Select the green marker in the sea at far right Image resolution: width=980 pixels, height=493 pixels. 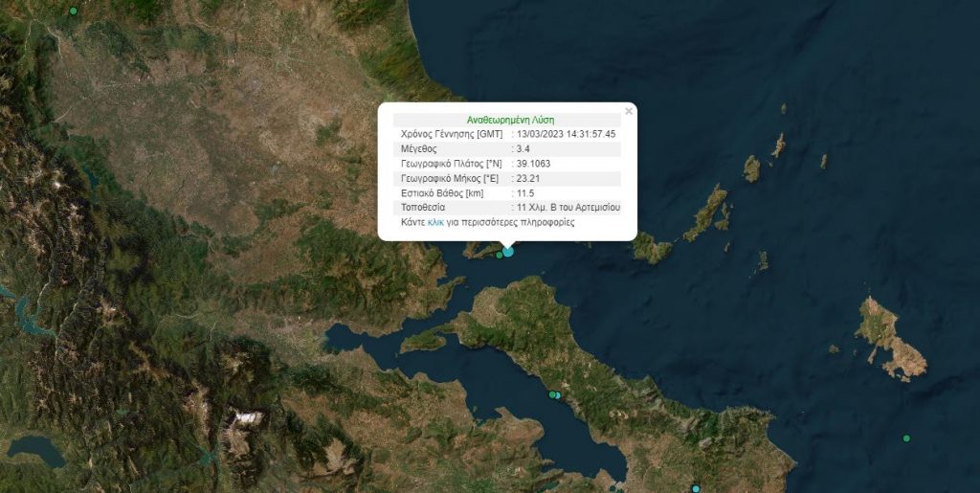906,438
